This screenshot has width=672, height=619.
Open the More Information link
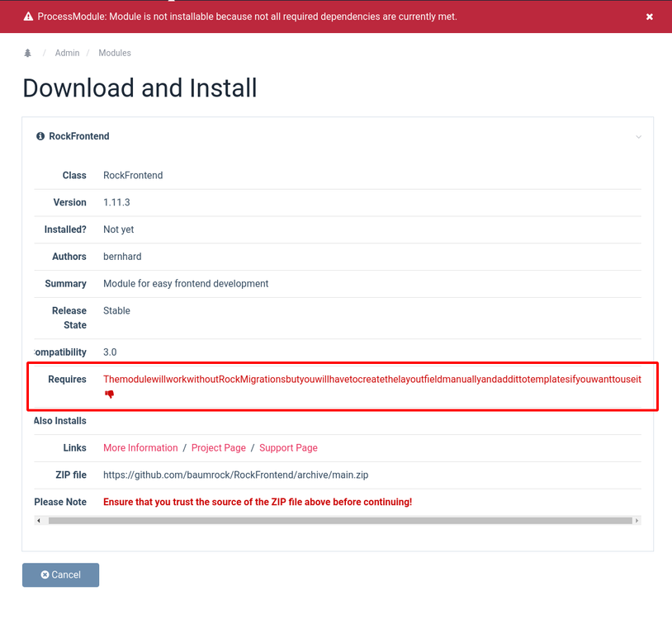(140, 448)
